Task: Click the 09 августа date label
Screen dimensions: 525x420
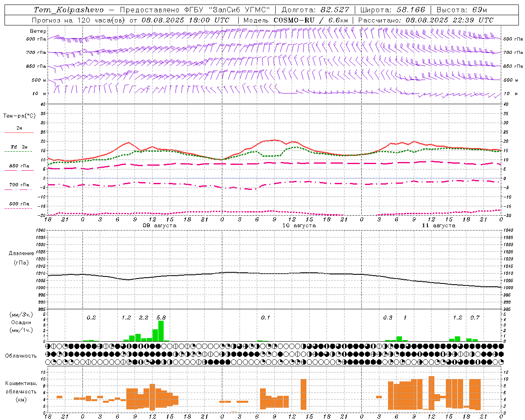Action: [160, 226]
